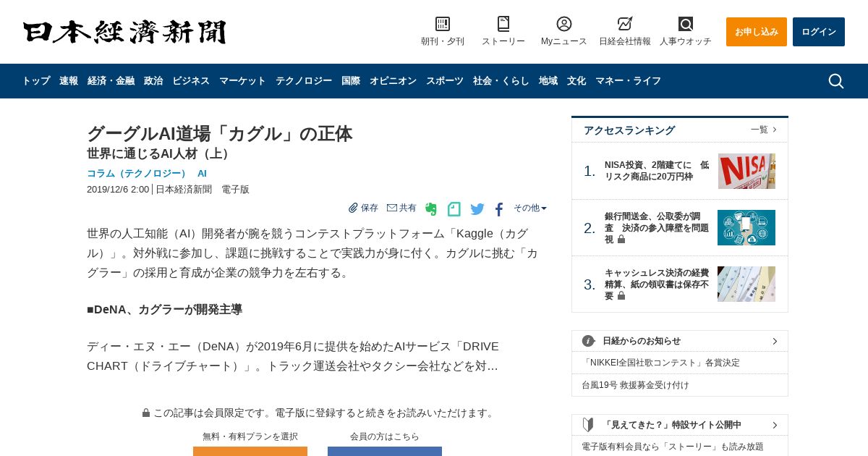Click the book icon beside 見えてきた？
Screen dimensions: 868x456
588,425
